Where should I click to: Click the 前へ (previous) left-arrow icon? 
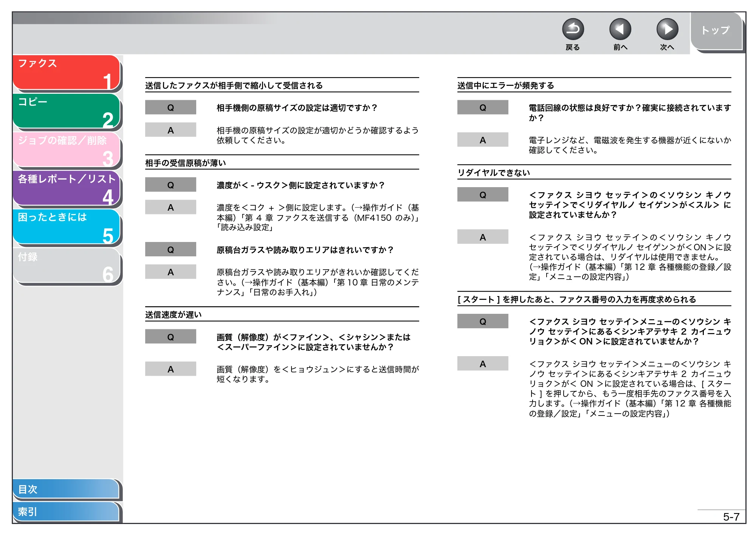coord(620,29)
